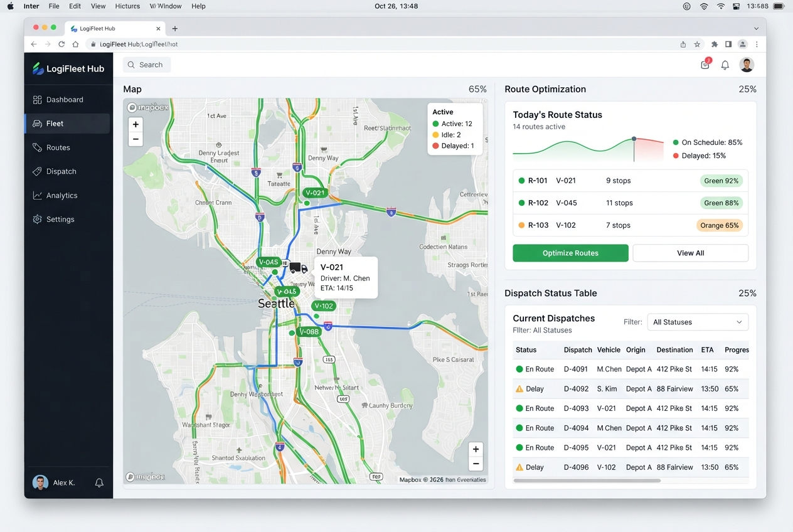
Task: Open the File menu
Action: coord(54,6)
